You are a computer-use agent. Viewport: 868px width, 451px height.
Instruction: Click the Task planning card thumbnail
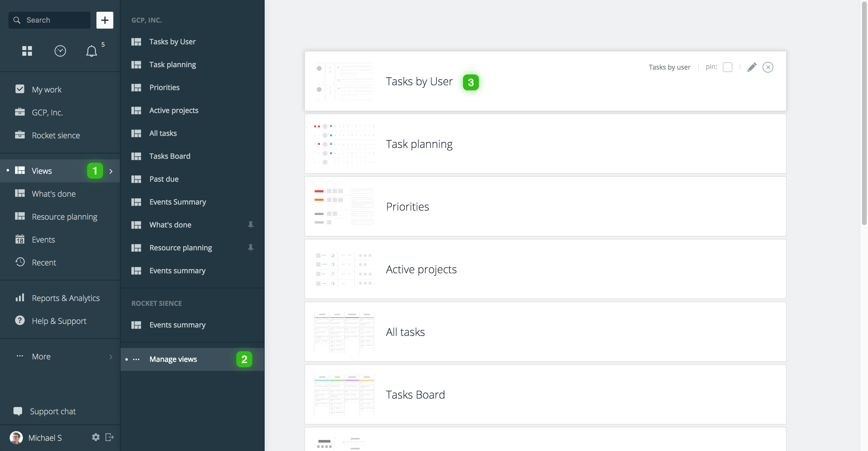pyautogui.click(x=344, y=144)
